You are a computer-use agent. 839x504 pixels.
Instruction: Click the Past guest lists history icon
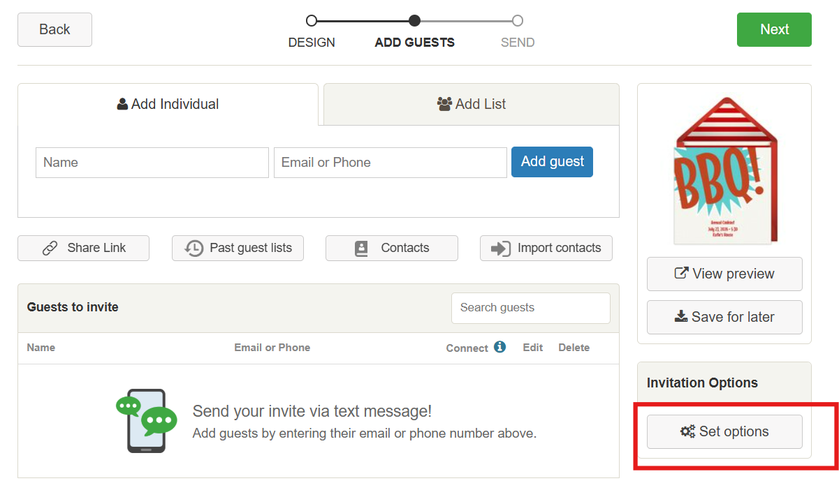click(x=194, y=249)
